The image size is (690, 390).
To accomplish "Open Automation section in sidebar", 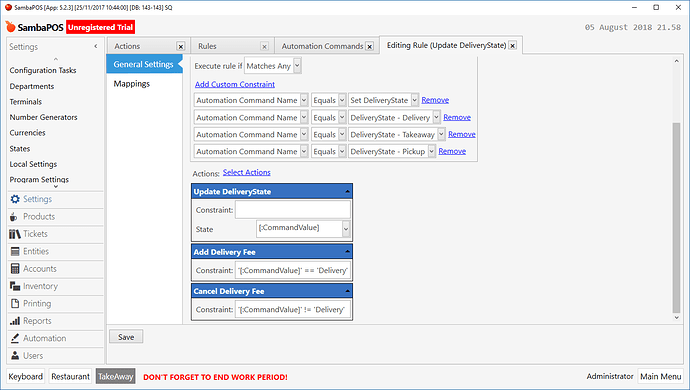I will [55, 338].
